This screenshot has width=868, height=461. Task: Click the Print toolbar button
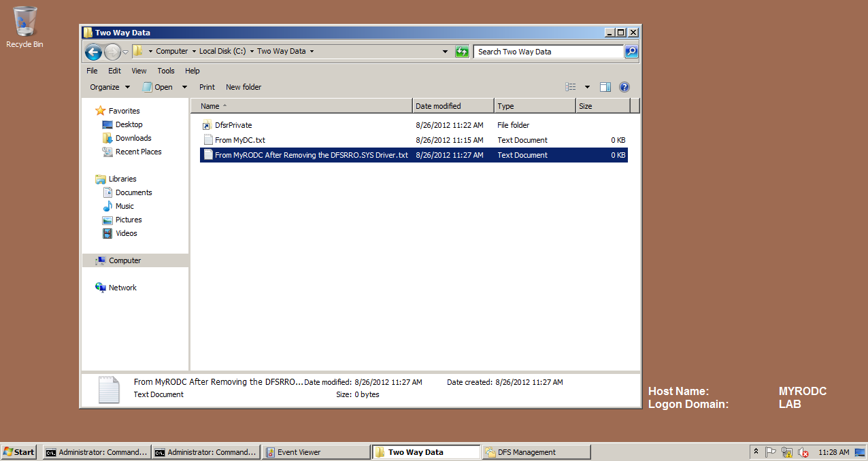pos(207,87)
